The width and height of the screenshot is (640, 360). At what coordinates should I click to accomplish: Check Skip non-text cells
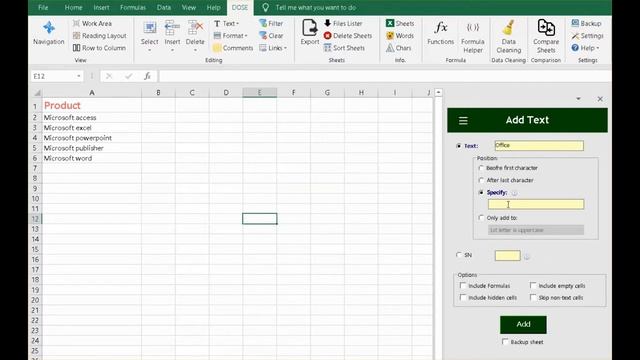pyautogui.click(x=533, y=298)
